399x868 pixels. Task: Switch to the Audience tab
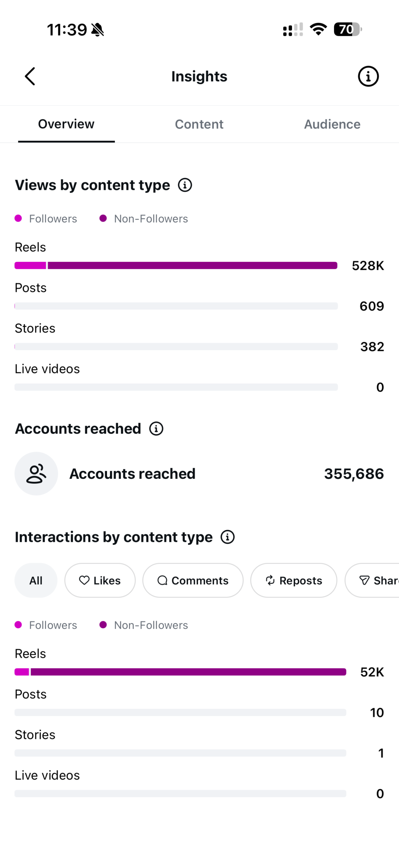tap(332, 124)
